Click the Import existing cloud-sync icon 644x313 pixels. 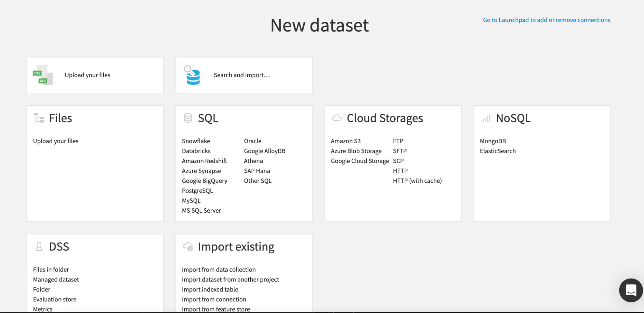[187, 247]
